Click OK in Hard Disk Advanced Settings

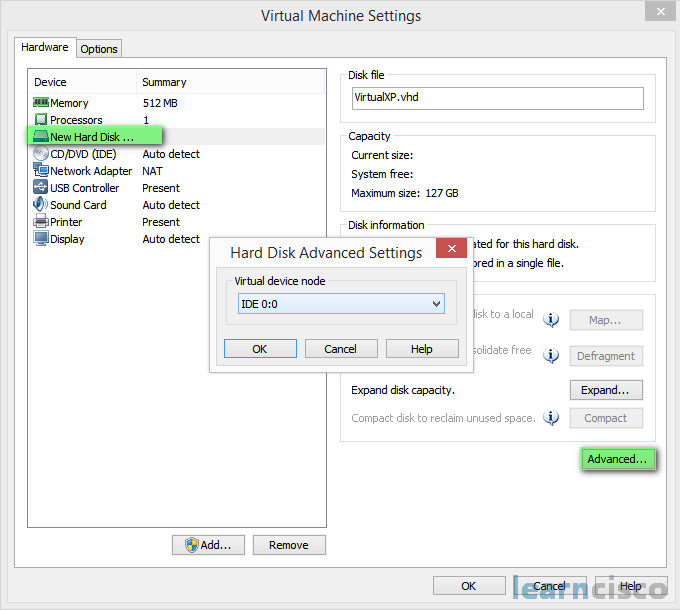(x=260, y=349)
